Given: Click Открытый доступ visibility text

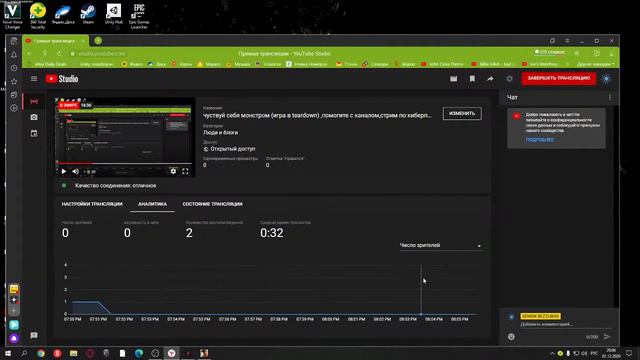Looking at the screenshot, I should (x=233, y=149).
